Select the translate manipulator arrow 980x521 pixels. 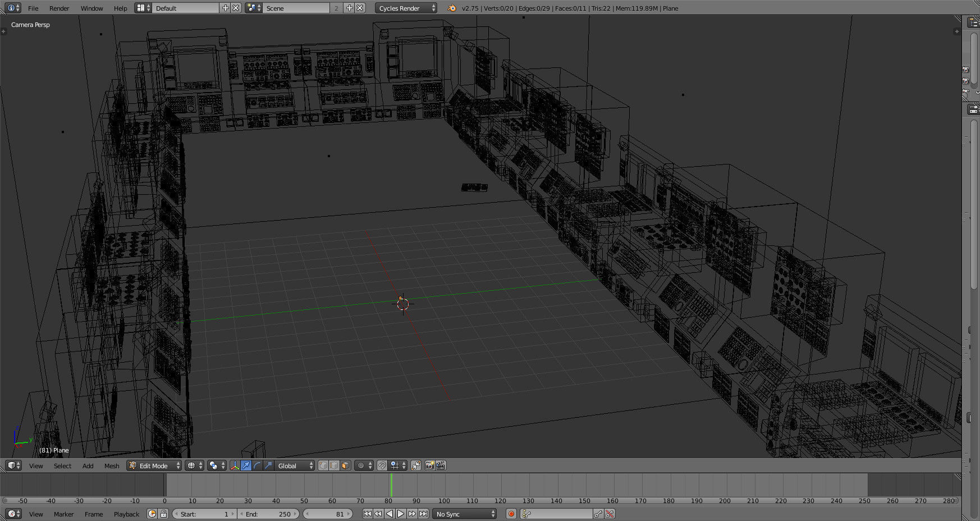point(246,465)
